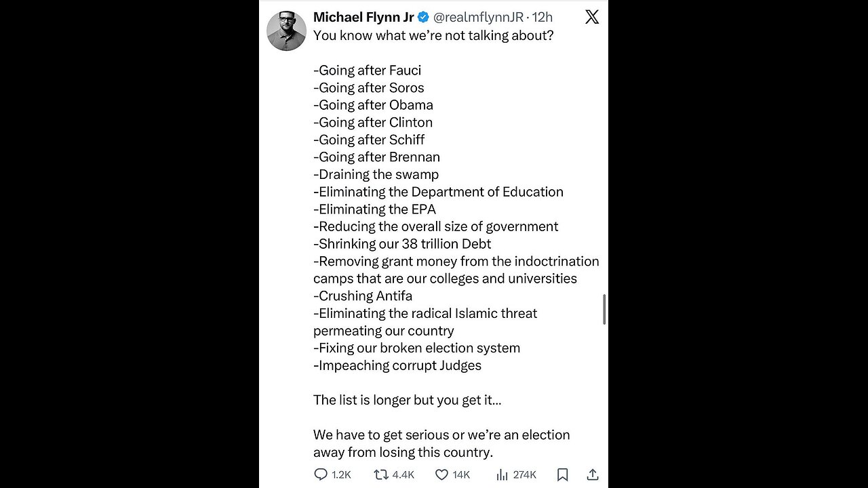868x488 pixels.
Task: Click the reply speech bubble icon
Action: click(x=321, y=474)
